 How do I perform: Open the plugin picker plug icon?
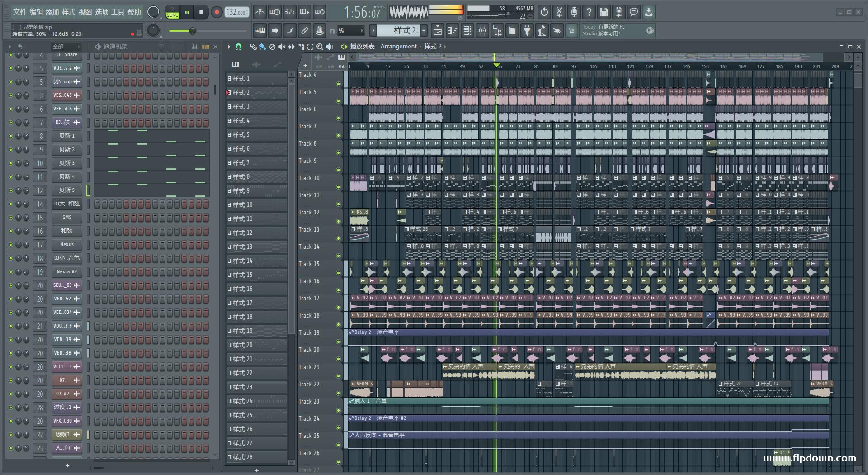click(527, 31)
